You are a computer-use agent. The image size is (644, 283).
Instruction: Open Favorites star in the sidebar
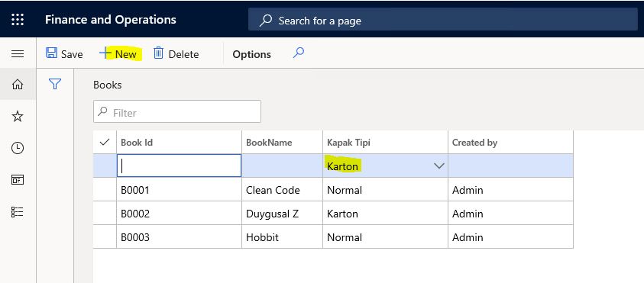18,117
